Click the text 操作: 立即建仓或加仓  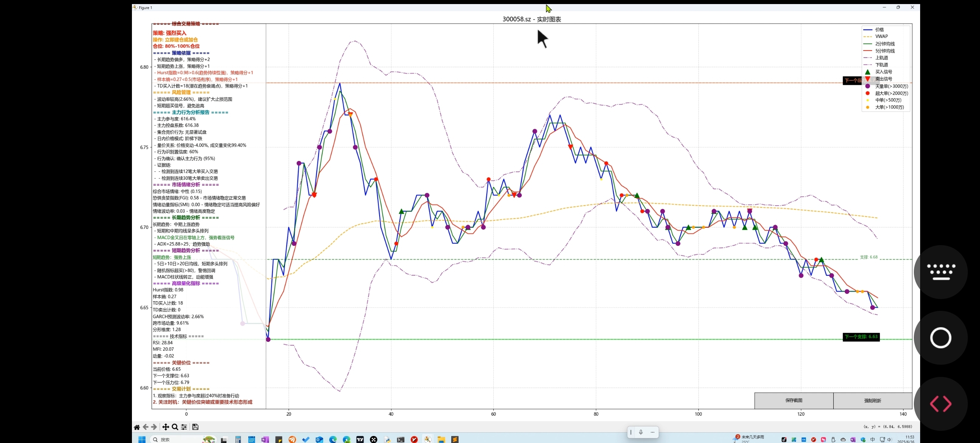pos(175,40)
